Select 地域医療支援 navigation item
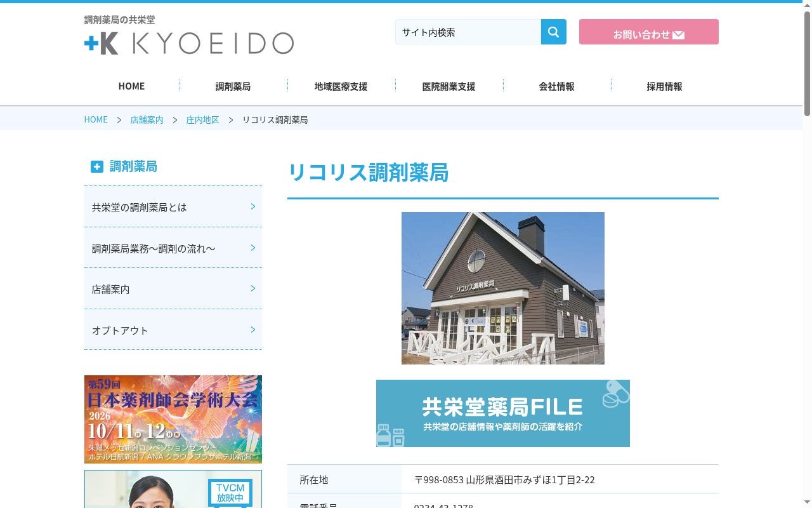The width and height of the screenshot is (812, 508). click(341, 86)
